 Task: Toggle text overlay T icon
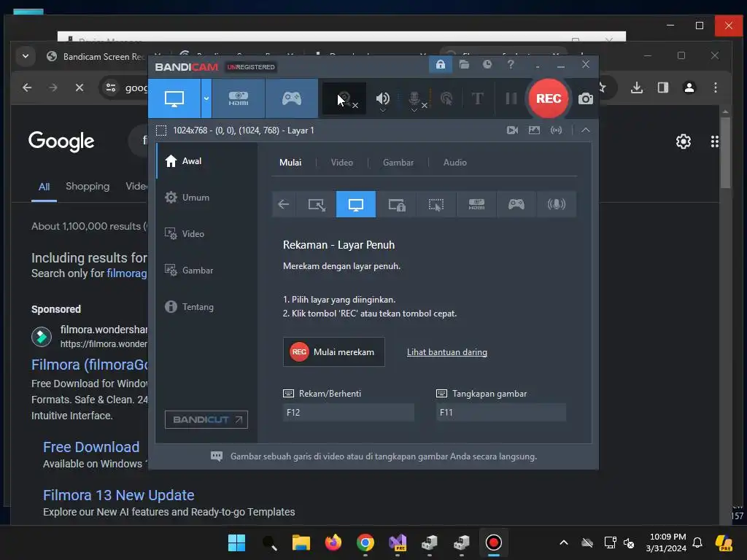click(477, 98)
